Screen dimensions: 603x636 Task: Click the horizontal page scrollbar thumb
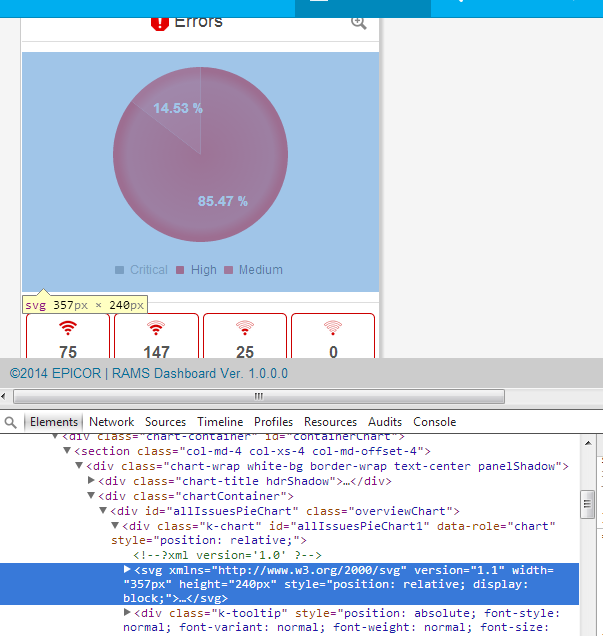259,396
